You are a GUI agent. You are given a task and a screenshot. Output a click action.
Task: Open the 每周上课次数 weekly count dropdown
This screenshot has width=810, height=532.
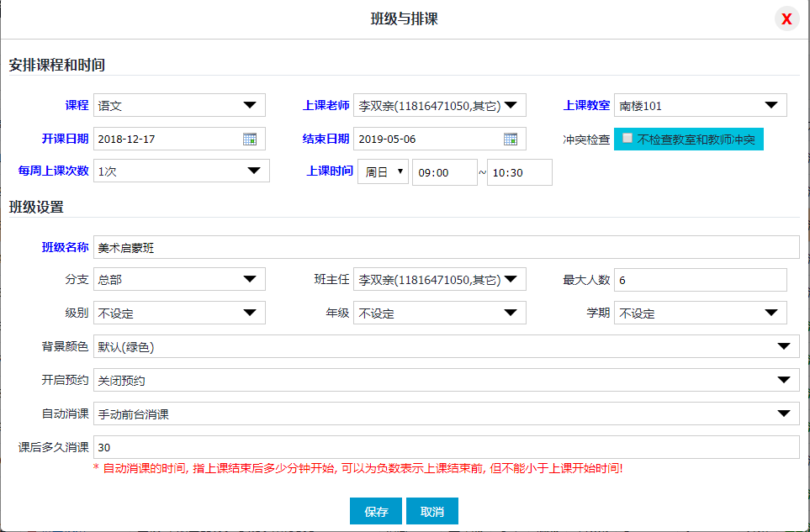pos(181,171)
